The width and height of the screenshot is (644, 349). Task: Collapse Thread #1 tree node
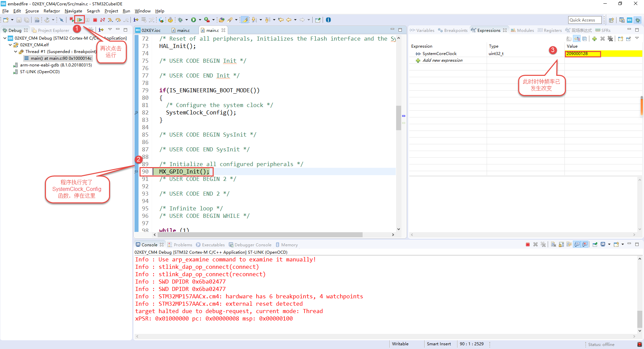click(15, 51)
